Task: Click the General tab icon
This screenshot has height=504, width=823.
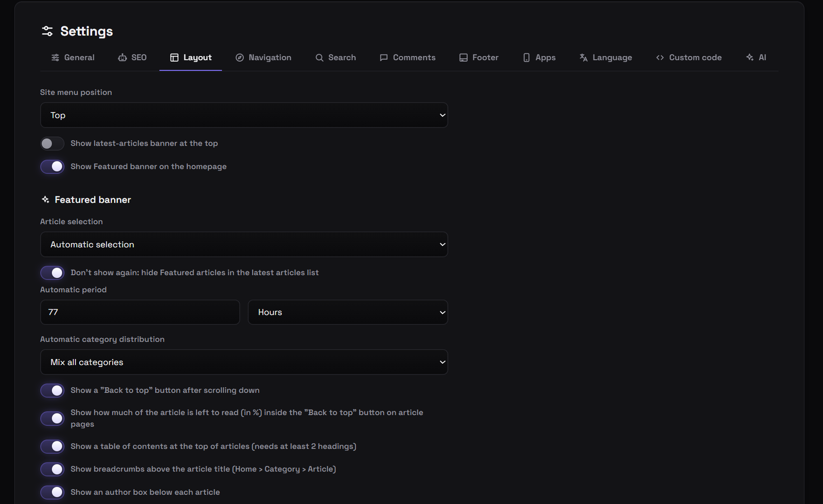Action: coord(55,58)
